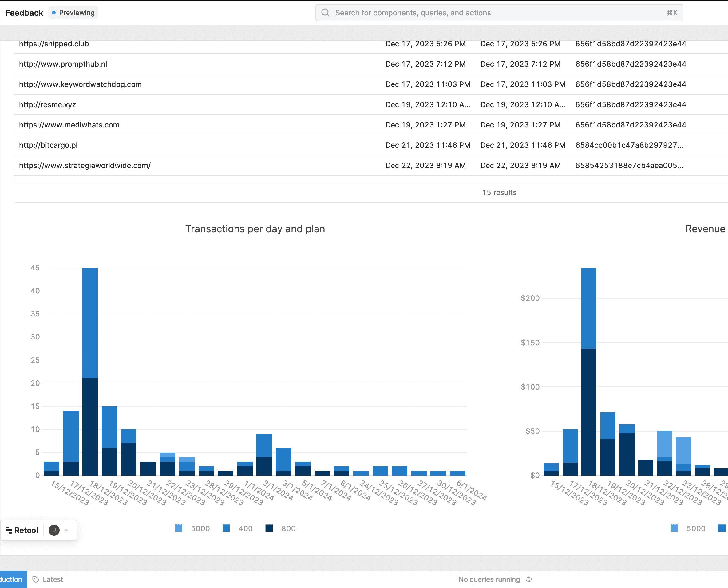Select the https://shipped.club row
The height and width of the screenshot is (588, 728).
(54, 44)
